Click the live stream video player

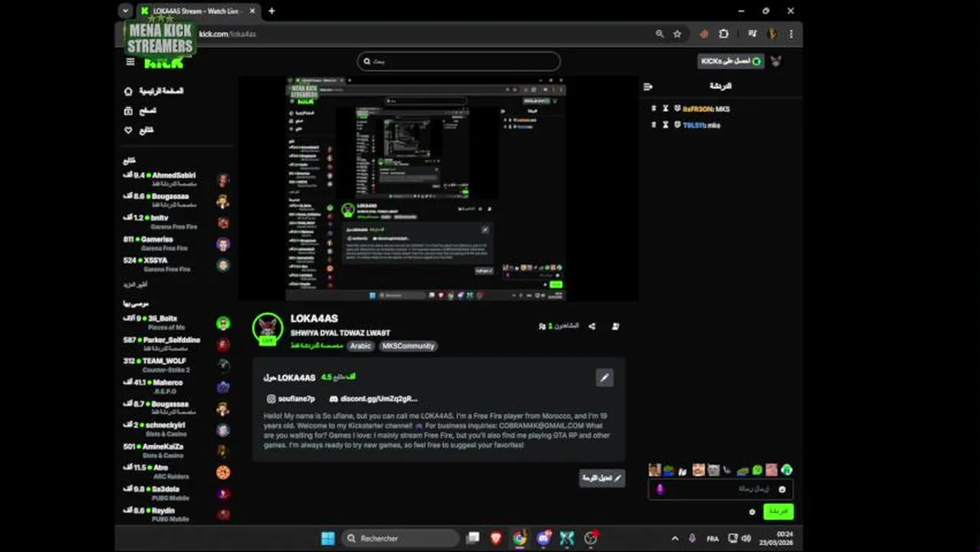tap(438, 189)
